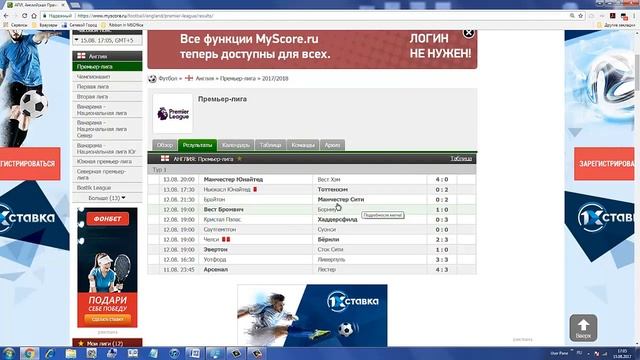Switch to the Обзор tab

point(164,145)
